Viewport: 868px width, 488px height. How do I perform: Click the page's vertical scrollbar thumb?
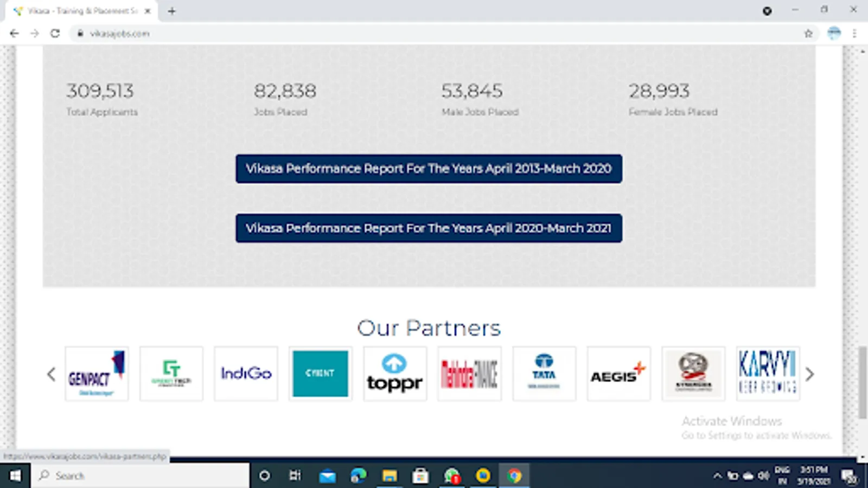(862, 382)
